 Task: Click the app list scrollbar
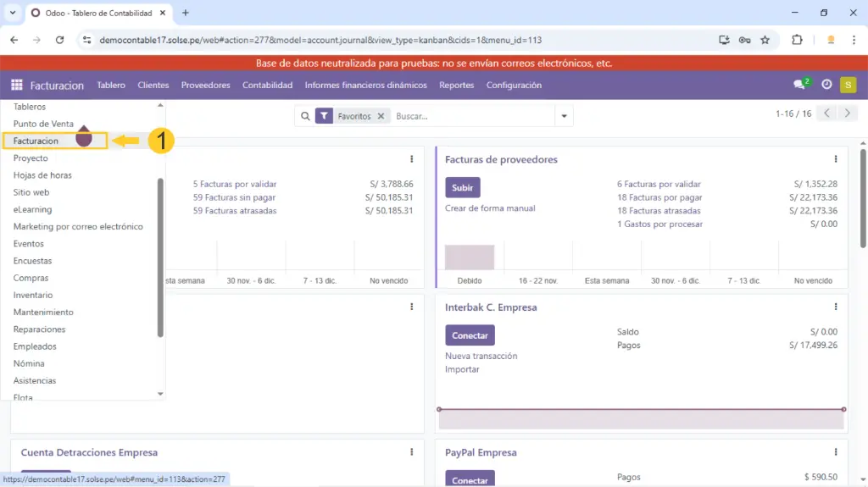click(x=160, y=254)
